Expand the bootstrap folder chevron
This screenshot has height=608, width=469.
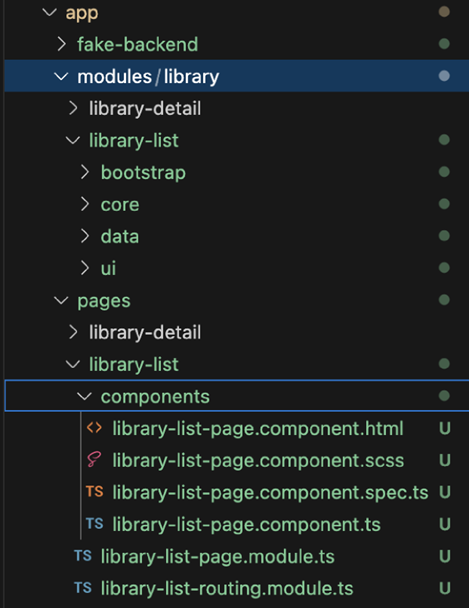click(84, 172)
